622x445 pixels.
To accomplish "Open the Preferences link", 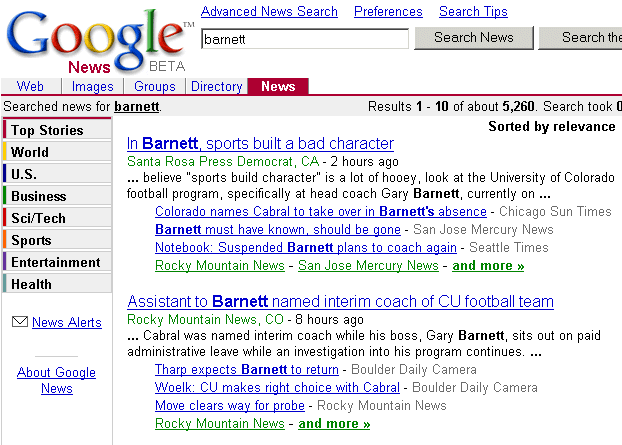I will [x=388, y=12].
